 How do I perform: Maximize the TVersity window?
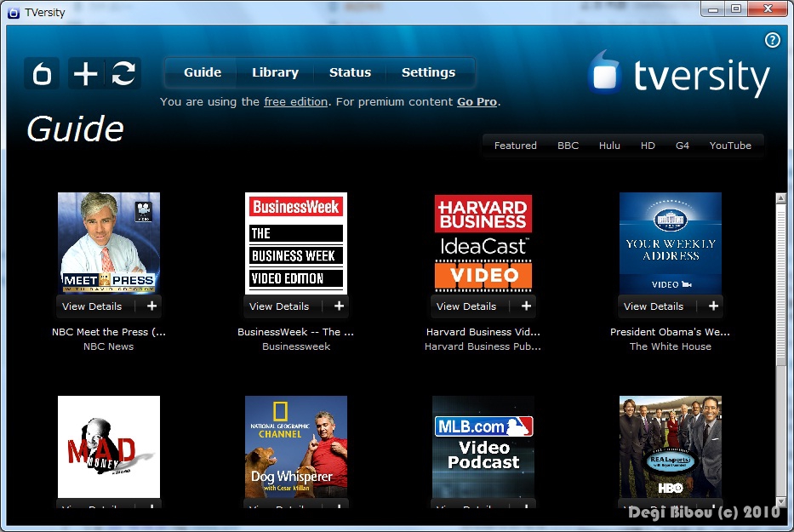(x=736, y=9)
